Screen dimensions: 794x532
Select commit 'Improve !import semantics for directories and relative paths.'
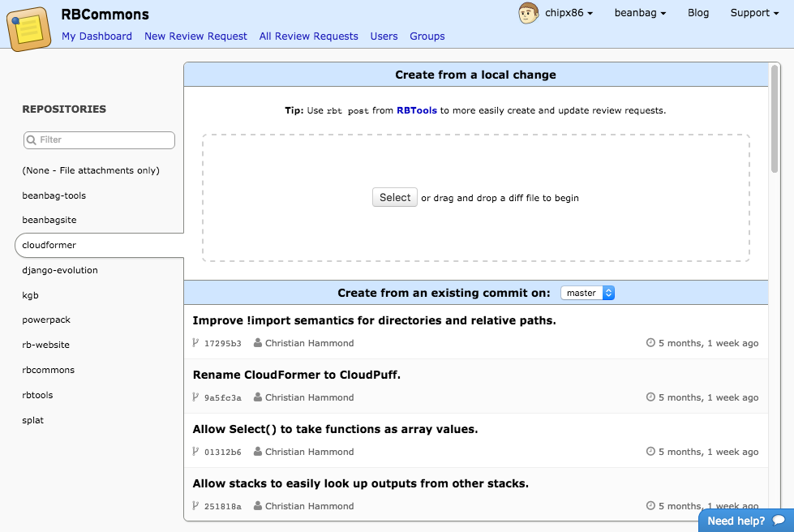(476, 332)
